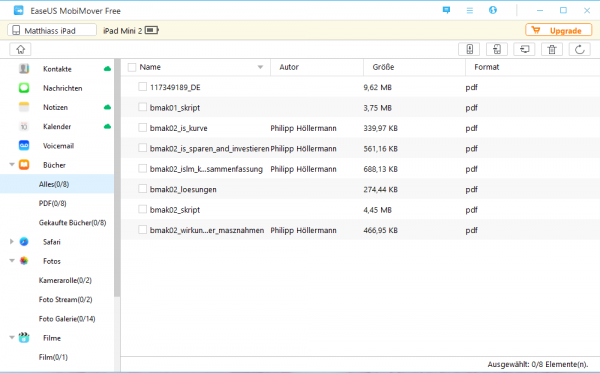Click the Nachrichten green icon
600x373 pixels.
point(24,88)
